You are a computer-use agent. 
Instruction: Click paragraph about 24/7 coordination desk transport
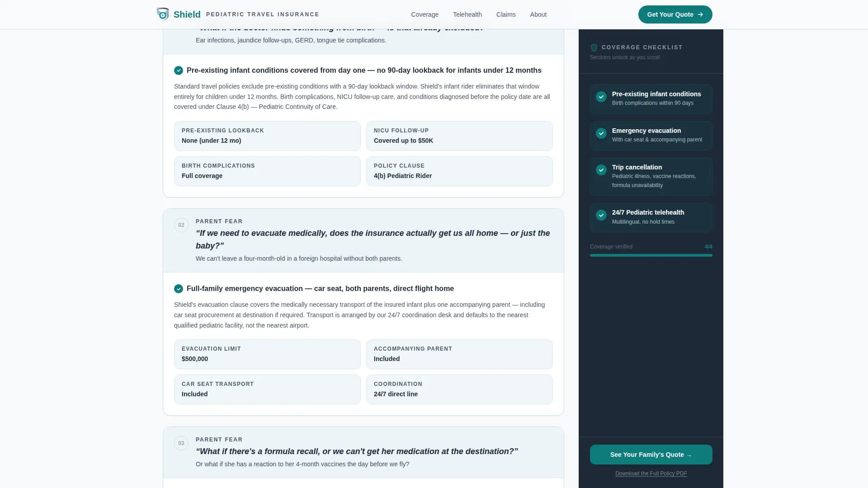(359, 315)
